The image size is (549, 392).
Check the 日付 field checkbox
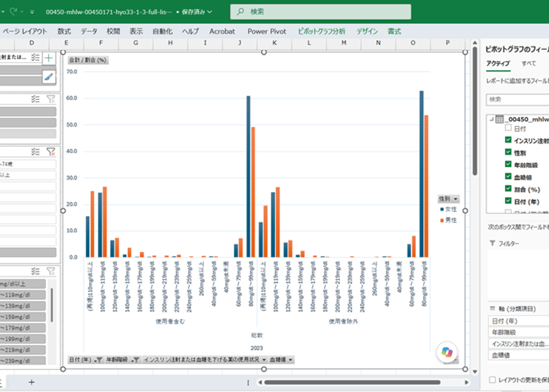pyautogui.click(x=509, y=128)
